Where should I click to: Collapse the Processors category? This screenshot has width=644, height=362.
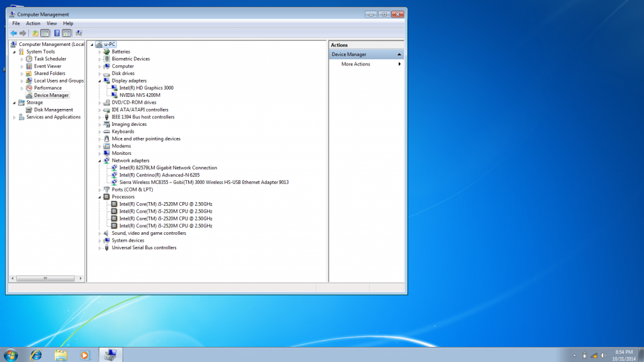pos(99,197)
